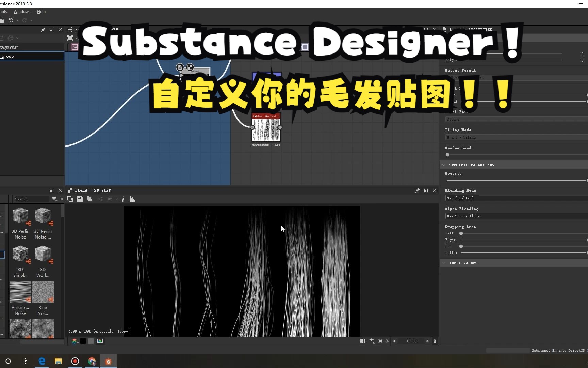The width and height of the screenshot is (588, 368).
Task: Open Chrome from the taskbar
Action: click(92, 361)
